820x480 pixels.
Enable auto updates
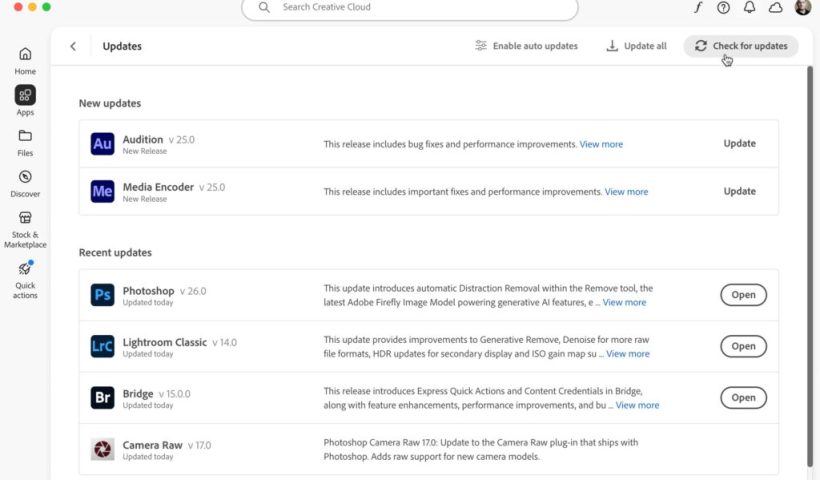tap(526, 46)
